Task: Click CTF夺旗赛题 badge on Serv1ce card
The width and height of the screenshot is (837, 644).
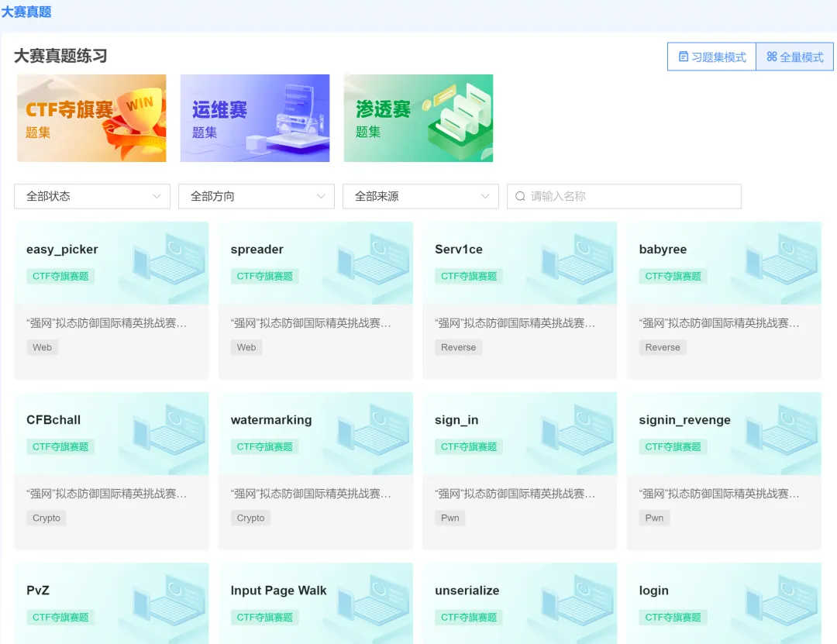Action: coord(469,276)
